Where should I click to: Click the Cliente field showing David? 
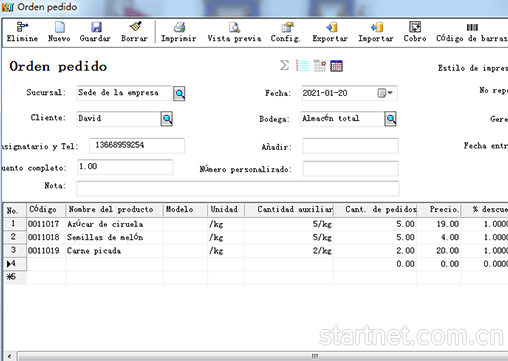tap(118, 119)
